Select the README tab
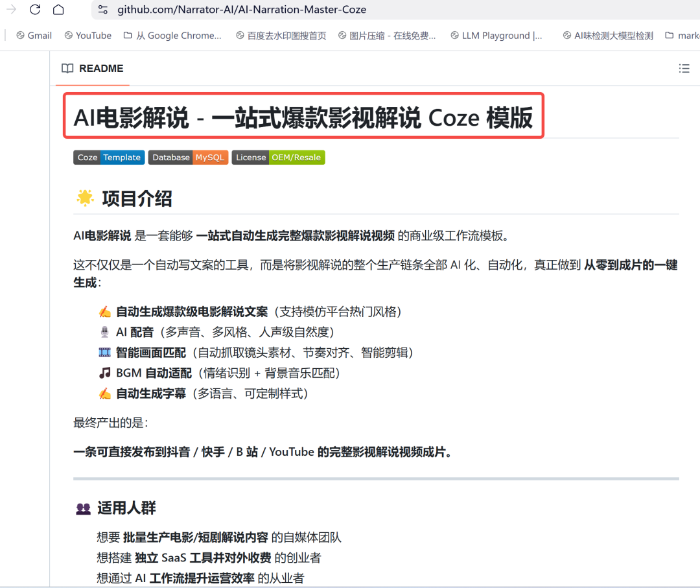This screenshot has height=588, width=700. (x=93, y=68)
